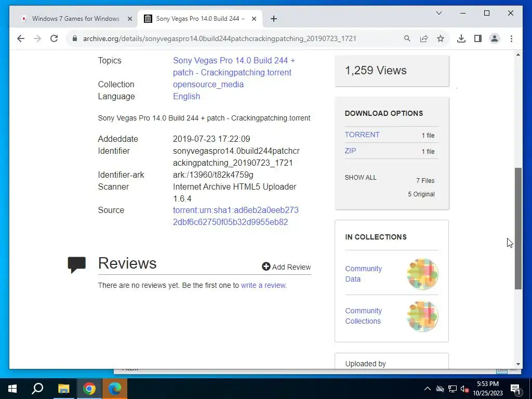Open the Chrome profile avatar menu
The height and width of the screenshot is (399, 532).
pyautogui.click(x=495, y=38)
